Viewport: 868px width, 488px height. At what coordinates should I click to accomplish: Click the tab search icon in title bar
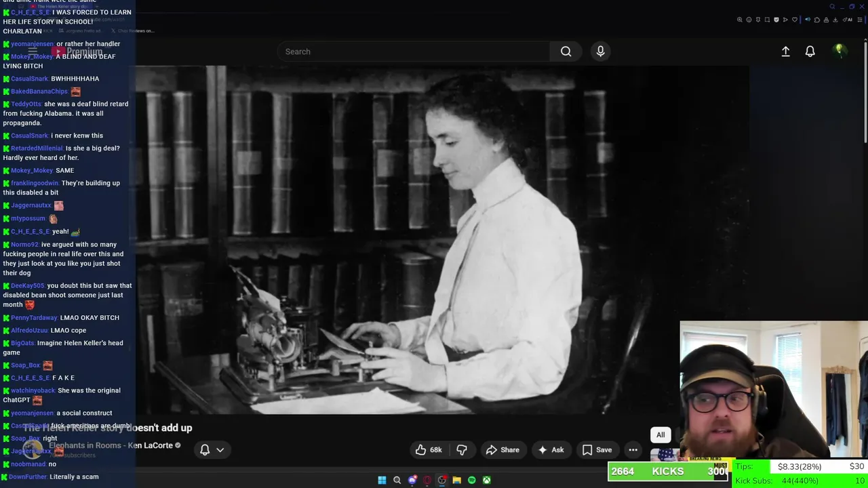point(832,7)
